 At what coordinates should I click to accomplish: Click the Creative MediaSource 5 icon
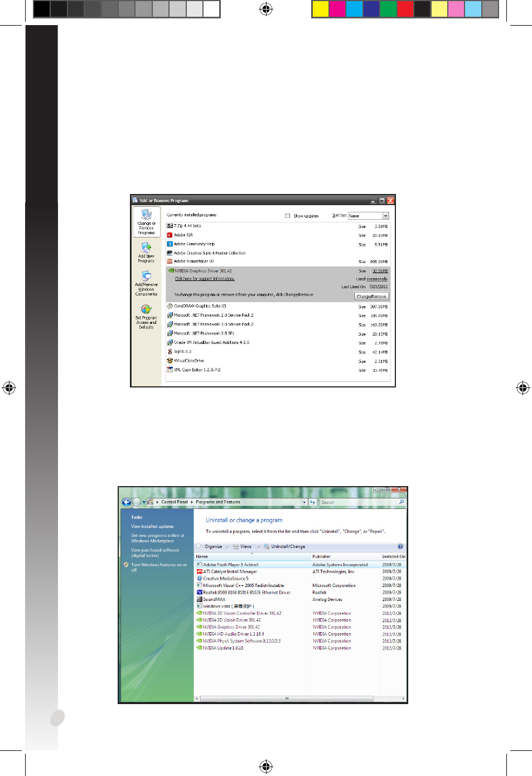point(199,578)
